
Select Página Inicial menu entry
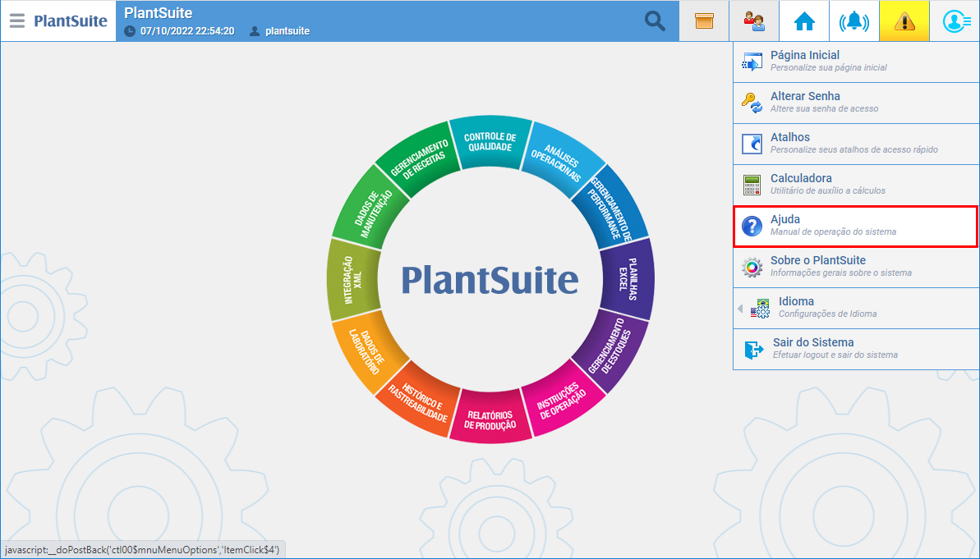856,62
